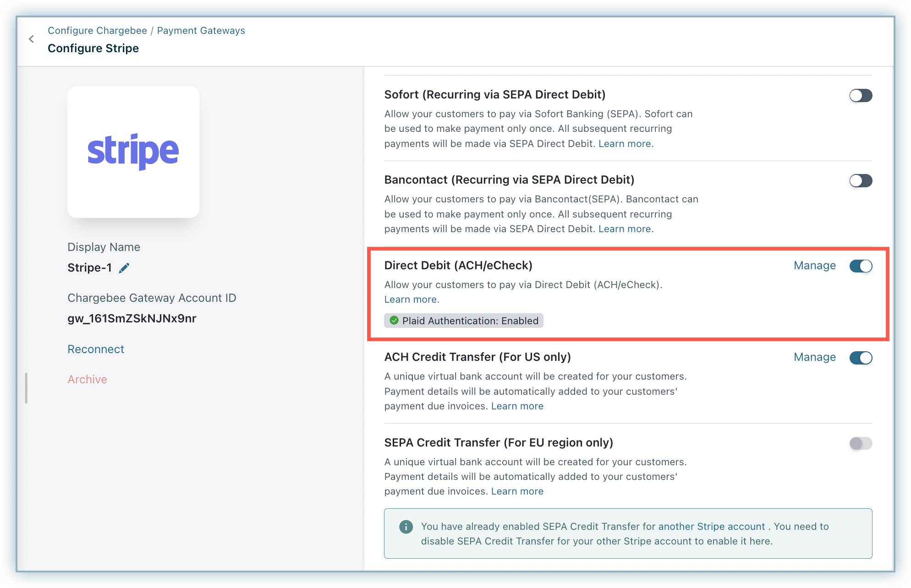911x588 pixels.
Task: Switch off ACH Credit Transfer toggle
Action: 860,358
